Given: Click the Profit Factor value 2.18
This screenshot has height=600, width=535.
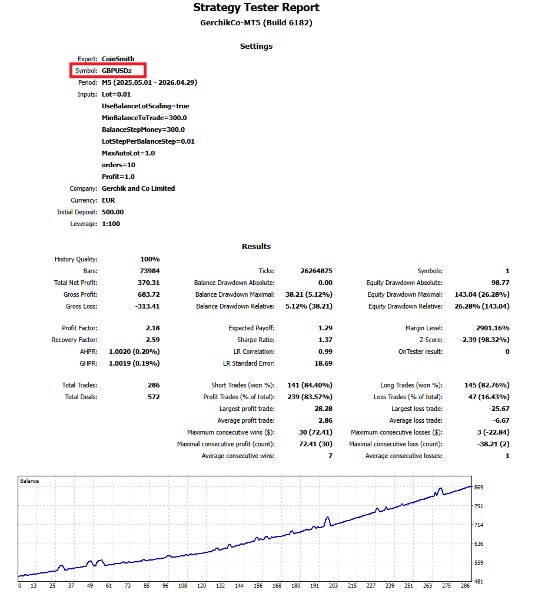Looking at the screenshot, I should 153,328.
